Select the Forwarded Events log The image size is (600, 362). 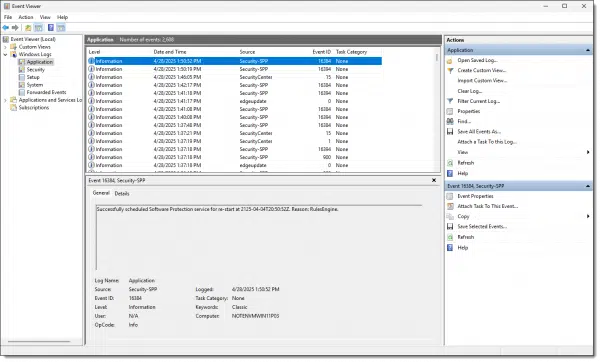(x=46, y=92)
